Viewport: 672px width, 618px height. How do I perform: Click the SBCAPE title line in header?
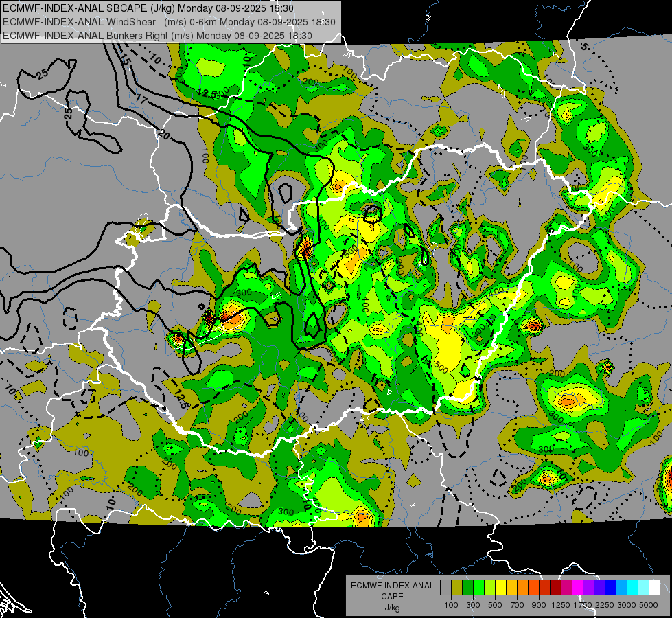[x=148, y=8]
